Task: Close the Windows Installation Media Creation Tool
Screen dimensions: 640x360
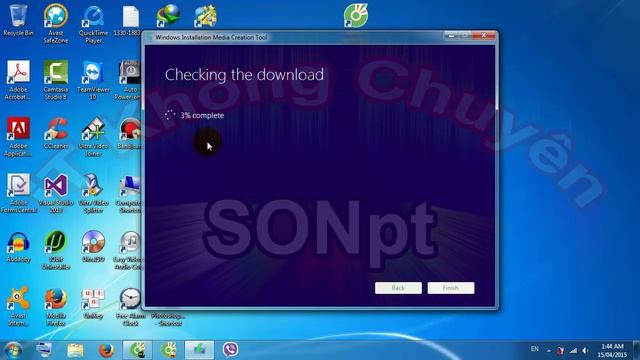Action: [x=483, y=36]
